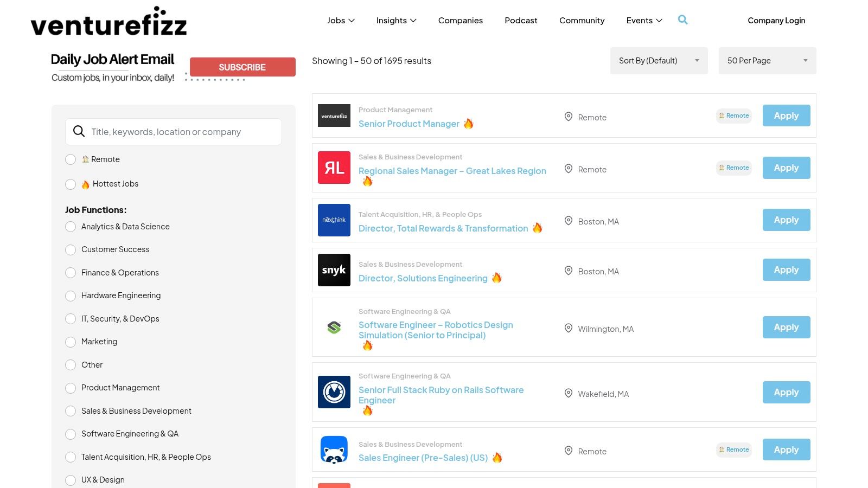Open Director, Total Rewards & Transformation link
The height and width of the screenshot is (488, 868).
(443, 228)
